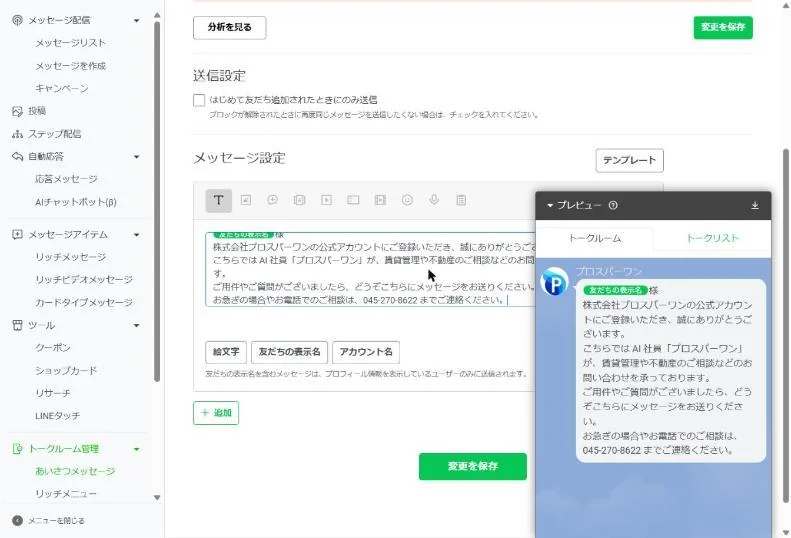
Task: Click the stacked cards icon in message toolbar
Action: (x=299, y=200)
